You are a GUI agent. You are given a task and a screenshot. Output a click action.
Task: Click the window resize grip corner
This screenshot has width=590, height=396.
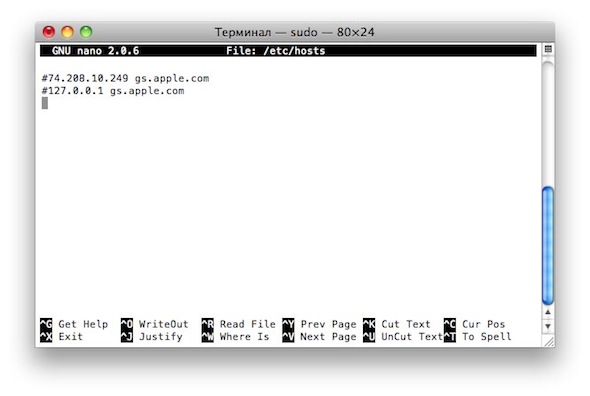(549, 341)
